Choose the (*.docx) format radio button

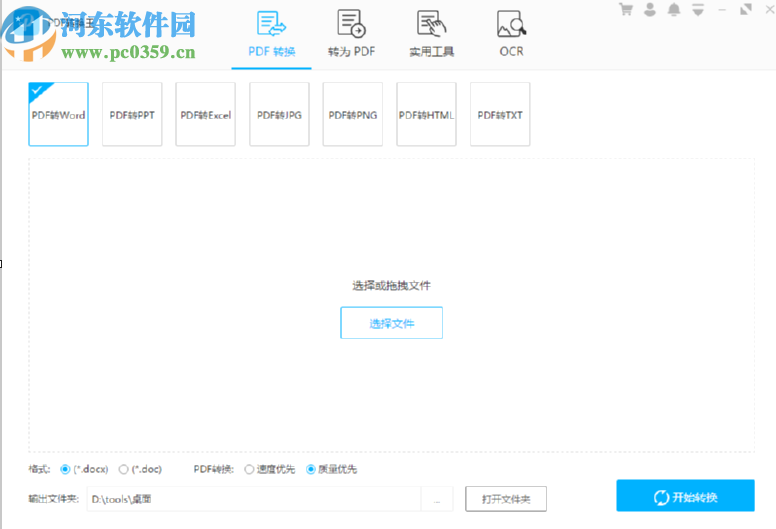66,469
